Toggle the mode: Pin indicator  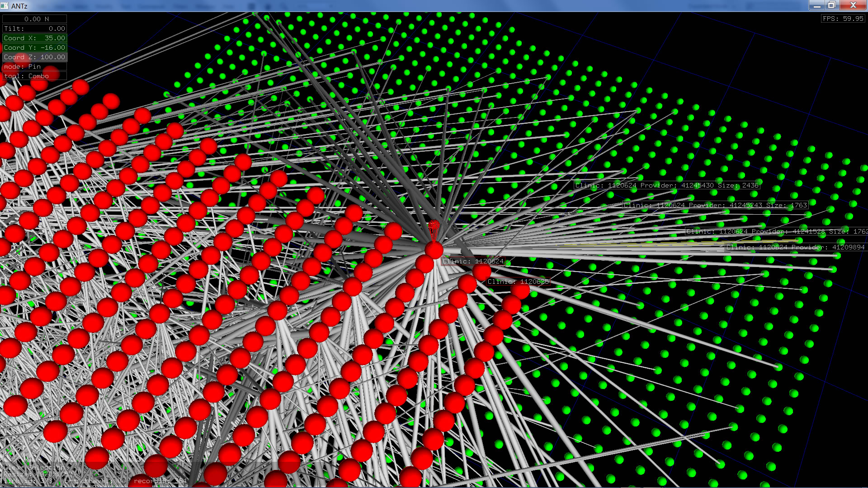pos(35,66)
